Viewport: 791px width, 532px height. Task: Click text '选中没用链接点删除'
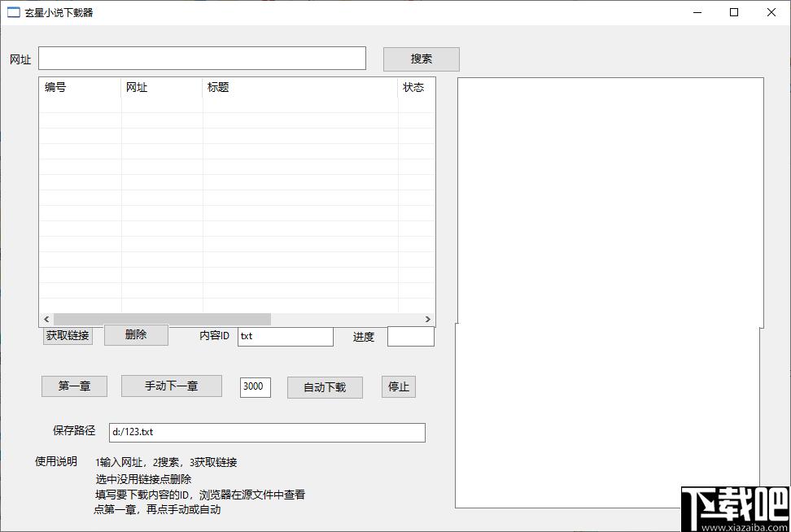(x=144, y=478)
